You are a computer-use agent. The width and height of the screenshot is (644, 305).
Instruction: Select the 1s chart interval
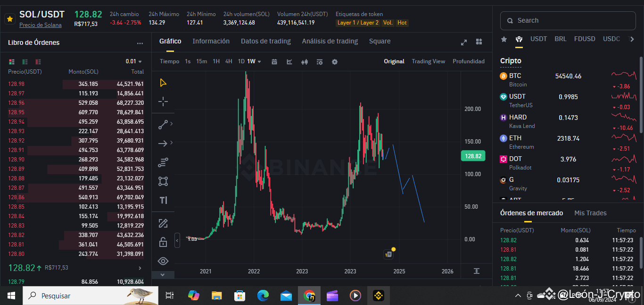(188, 61)
